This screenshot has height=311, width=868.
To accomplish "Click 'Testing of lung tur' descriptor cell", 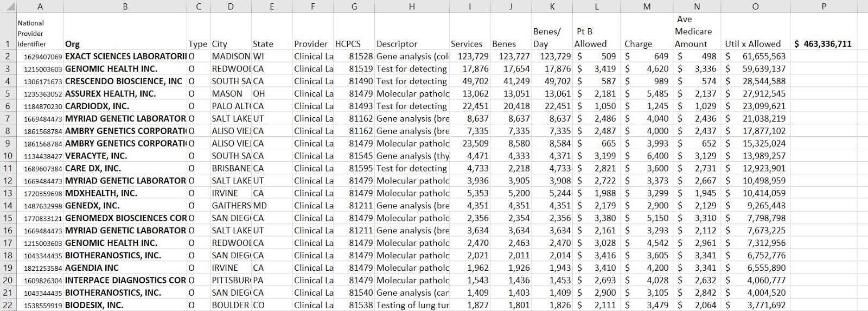I will [x=412, y=305].
